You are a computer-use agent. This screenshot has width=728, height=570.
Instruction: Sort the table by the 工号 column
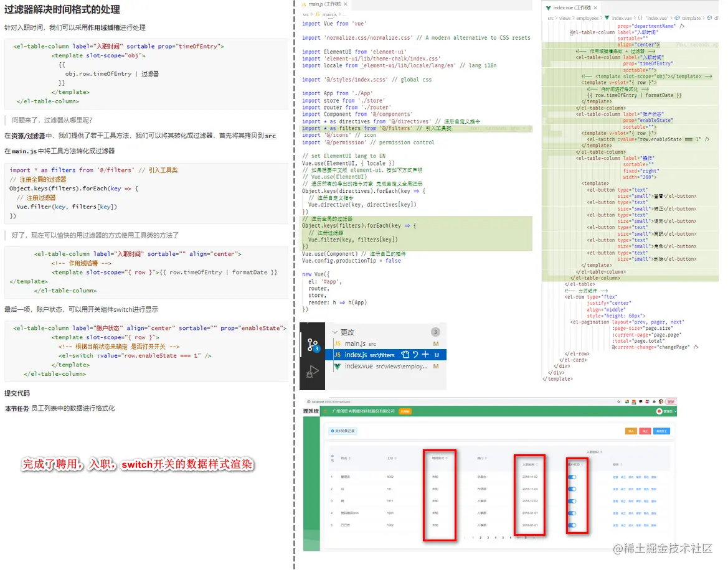coord(390,458)
